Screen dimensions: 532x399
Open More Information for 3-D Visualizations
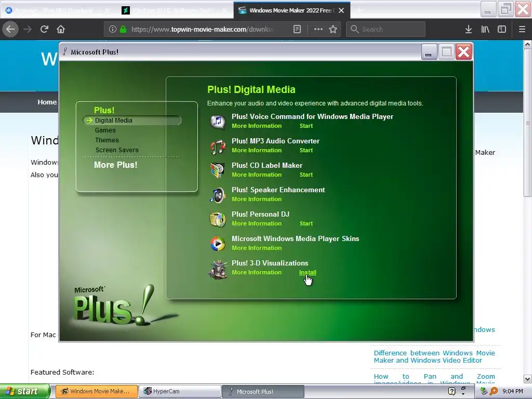click(257, 272)
